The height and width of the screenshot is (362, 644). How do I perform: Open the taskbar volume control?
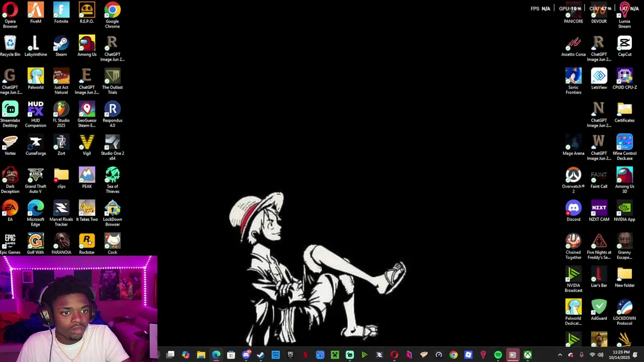pyautogui.click(x=601, y=355)
